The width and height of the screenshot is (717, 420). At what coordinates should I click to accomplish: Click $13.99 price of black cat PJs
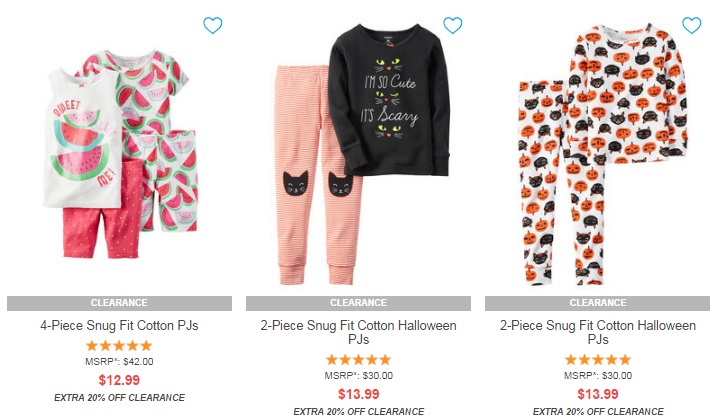(x=359, y=394)
